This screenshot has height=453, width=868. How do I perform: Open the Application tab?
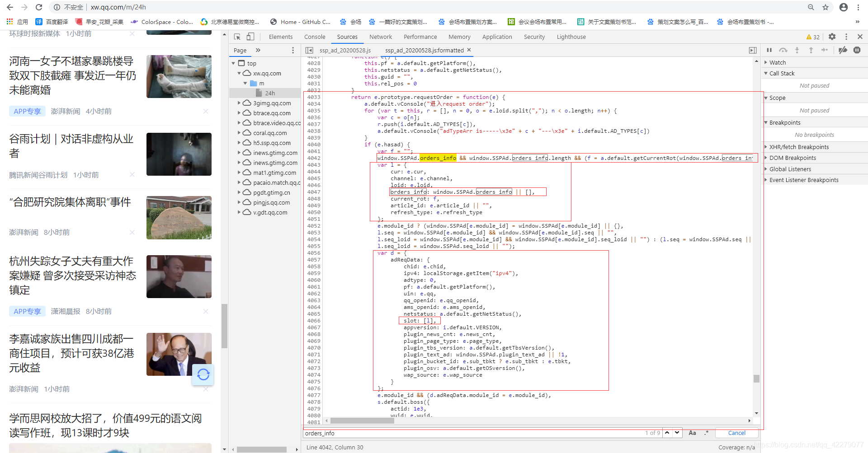click(x=497, y=37)
